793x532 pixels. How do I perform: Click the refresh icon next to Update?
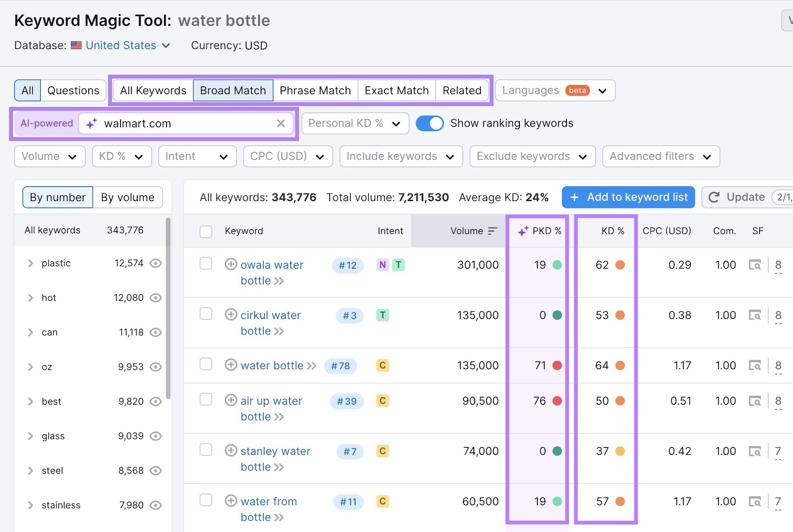pyautogui.click(x=714, y=197)
